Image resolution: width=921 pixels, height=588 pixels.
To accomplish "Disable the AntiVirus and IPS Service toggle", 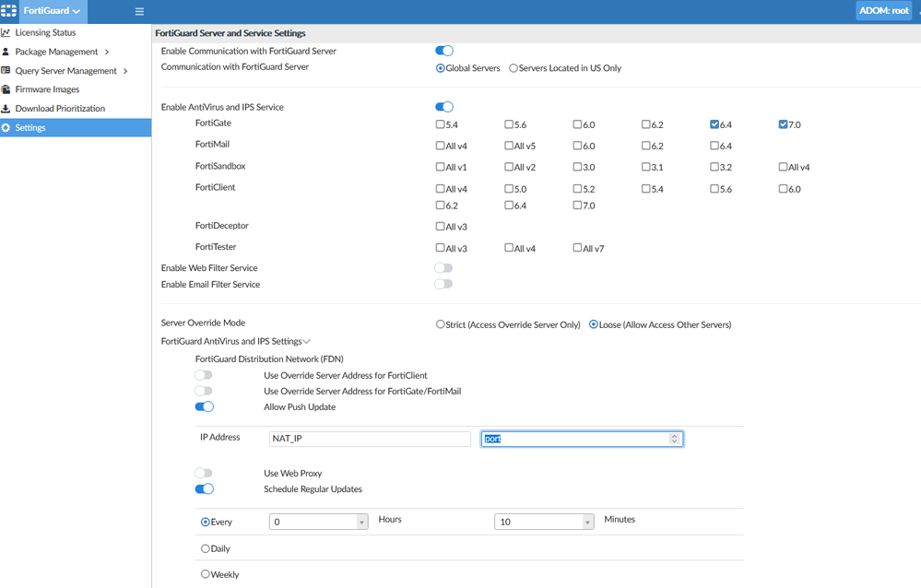I will coord(443,107).
